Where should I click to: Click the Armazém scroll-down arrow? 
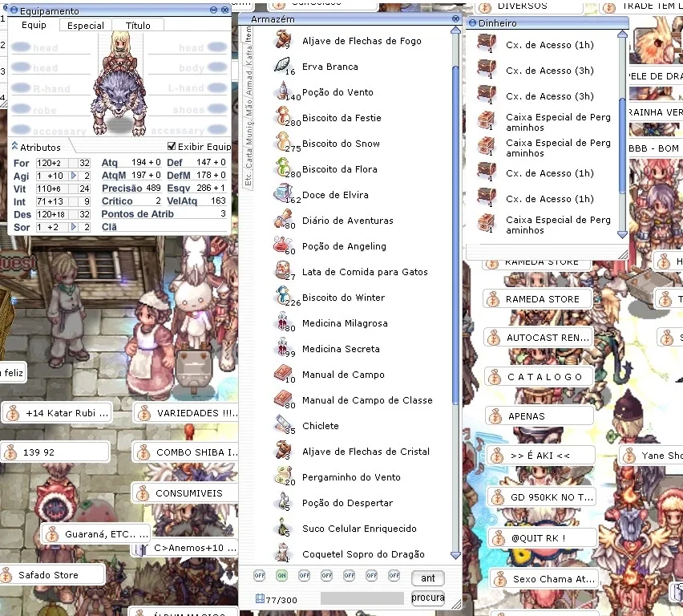(x=455, y=555)
